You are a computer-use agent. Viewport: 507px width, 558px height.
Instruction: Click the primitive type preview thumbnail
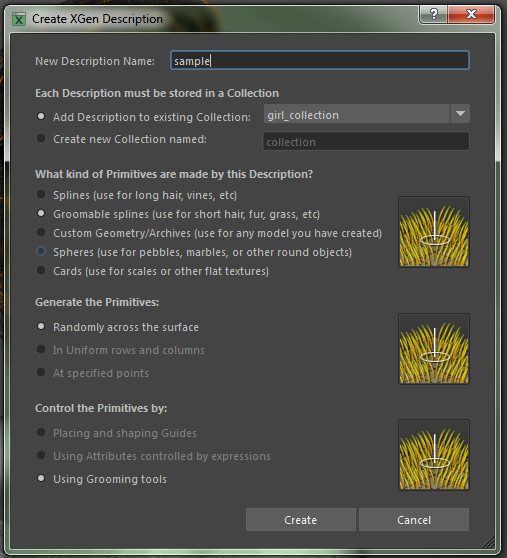click(434, 232)
